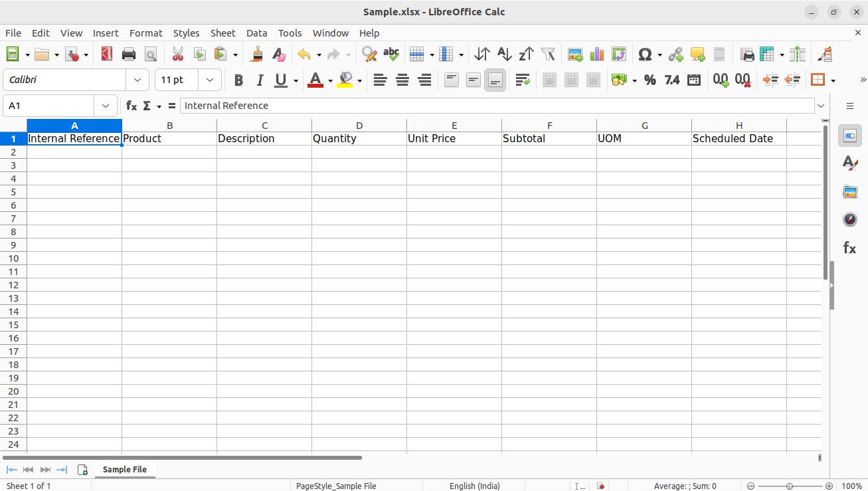Open the Insert menu
The height and width of the screenshot is (491, 868).
coord(106,33)
